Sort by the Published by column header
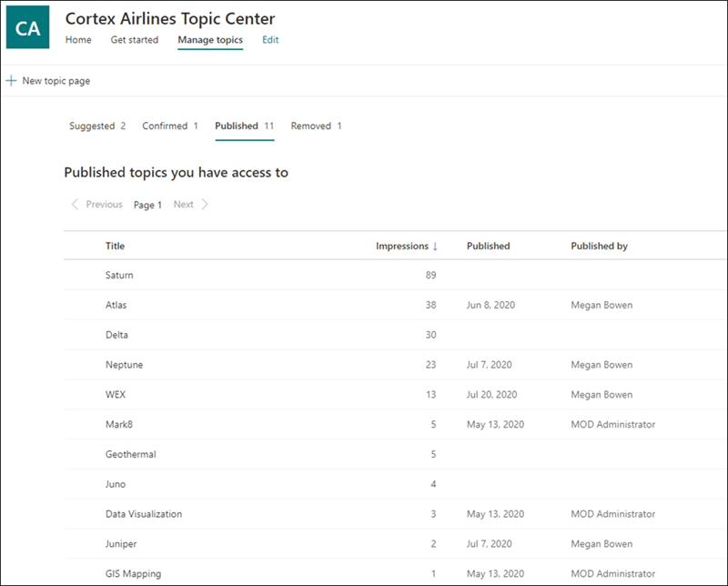 [x=599, y=246]
